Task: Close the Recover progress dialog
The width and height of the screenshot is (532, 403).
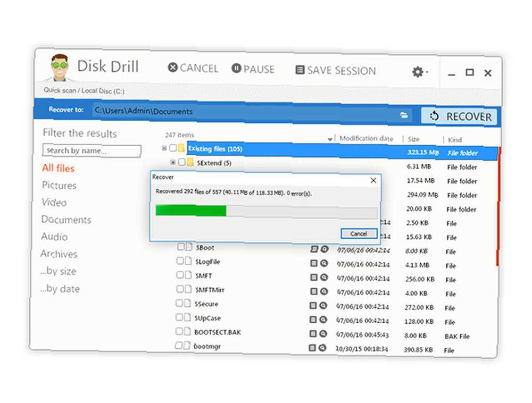Action: pyautogui.click(x=373, y=180)
